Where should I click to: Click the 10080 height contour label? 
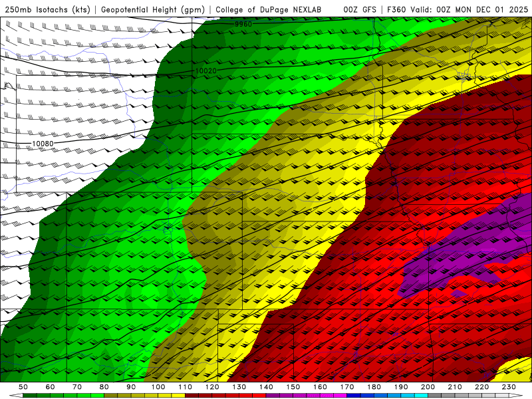(43, 144)
